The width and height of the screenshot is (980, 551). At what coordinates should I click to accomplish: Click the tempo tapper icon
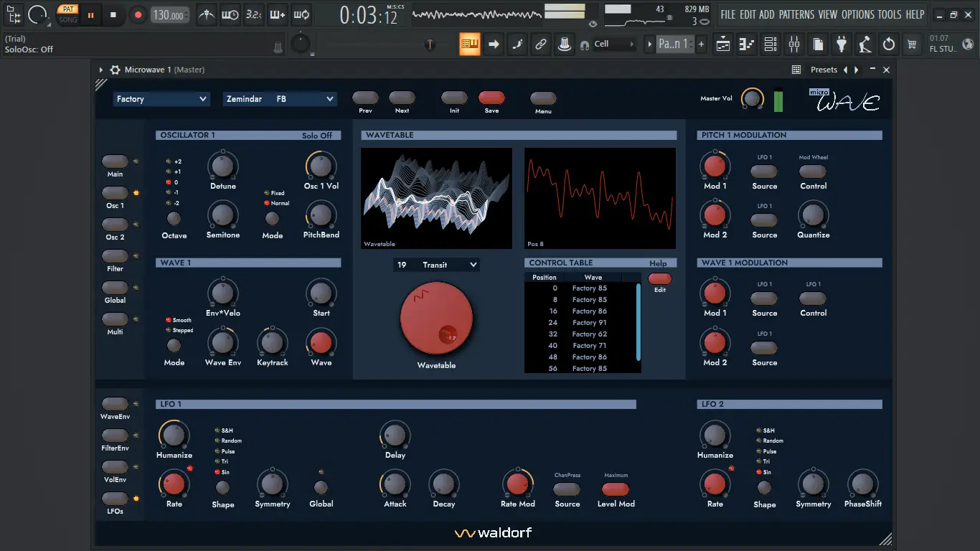(x=865, y=44)
